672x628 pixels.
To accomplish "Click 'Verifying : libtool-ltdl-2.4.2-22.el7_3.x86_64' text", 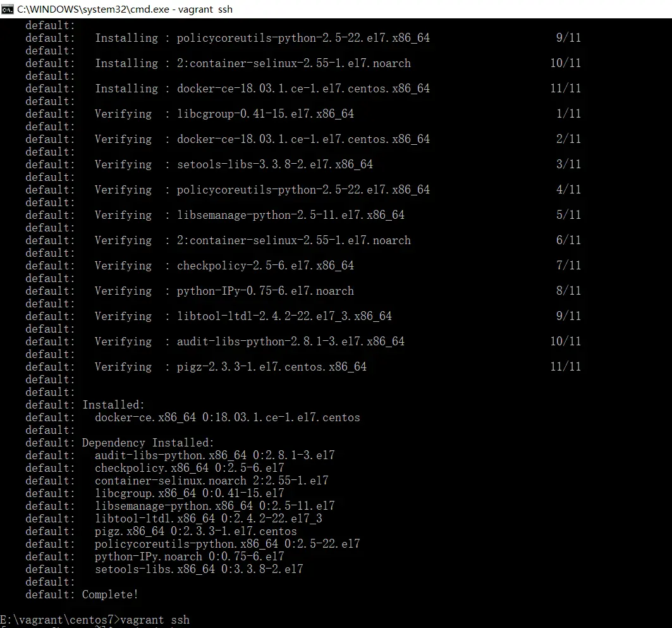I will coord(243,316).
